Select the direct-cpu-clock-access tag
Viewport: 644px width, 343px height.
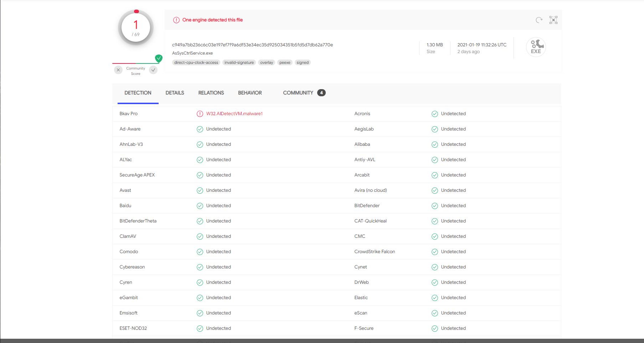(x=196, y=62)
